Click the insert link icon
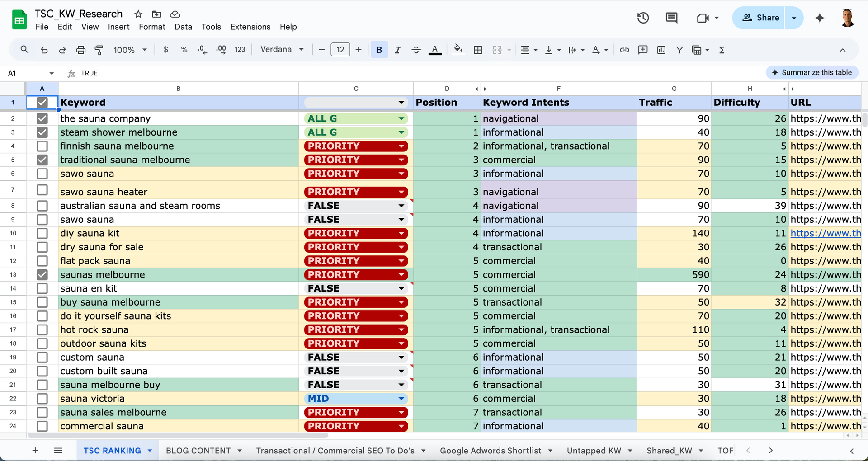Screen dimensions: 868x461 coord(624,50)
